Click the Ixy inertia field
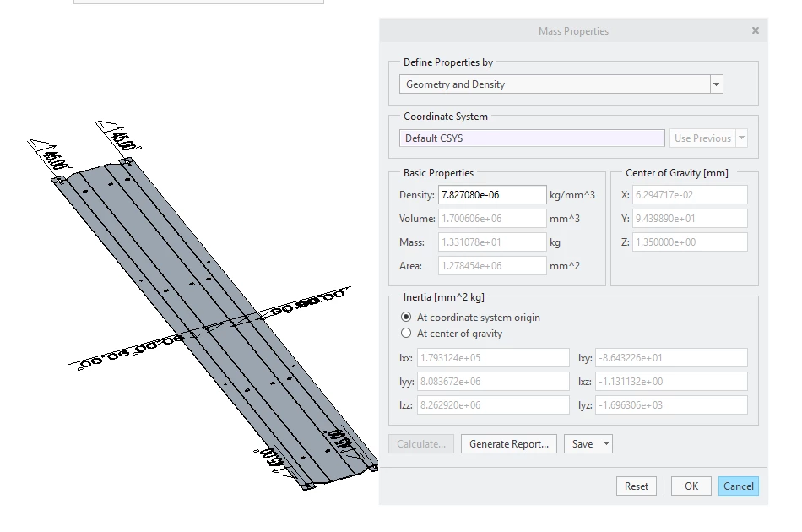 tap(671, 357)
